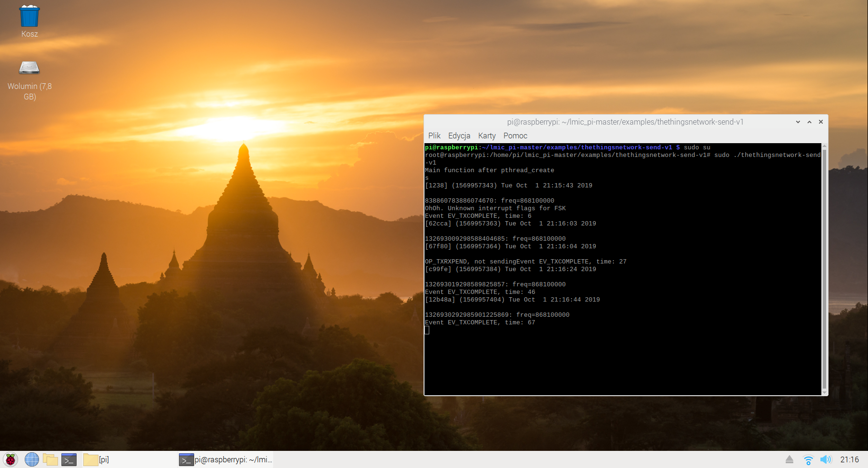
Task: Select the pi@raspberrypi terminal taskbar entry
Action: (226, 459)
